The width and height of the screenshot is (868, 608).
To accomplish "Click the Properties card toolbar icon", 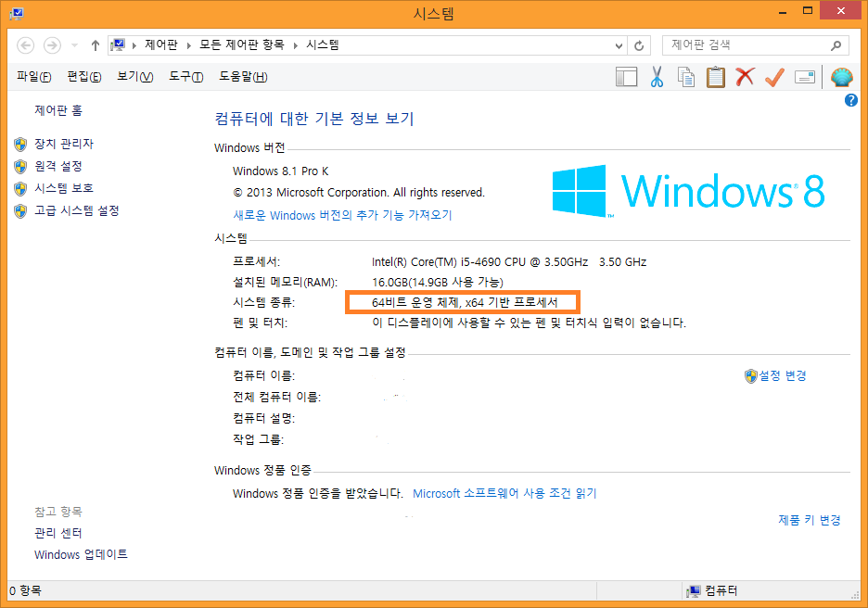I will click(x=805, y=77).
